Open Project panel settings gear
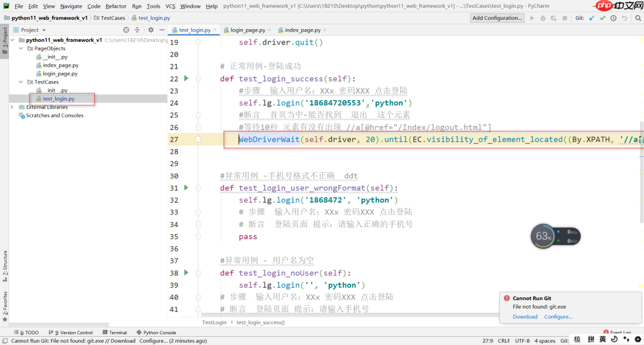 click(x=151, y=30)
